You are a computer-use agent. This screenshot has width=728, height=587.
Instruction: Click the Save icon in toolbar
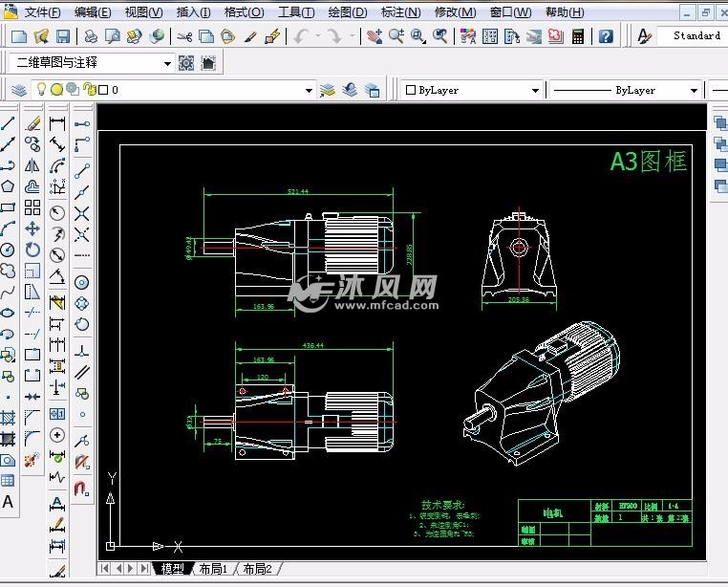pos(62,36)
